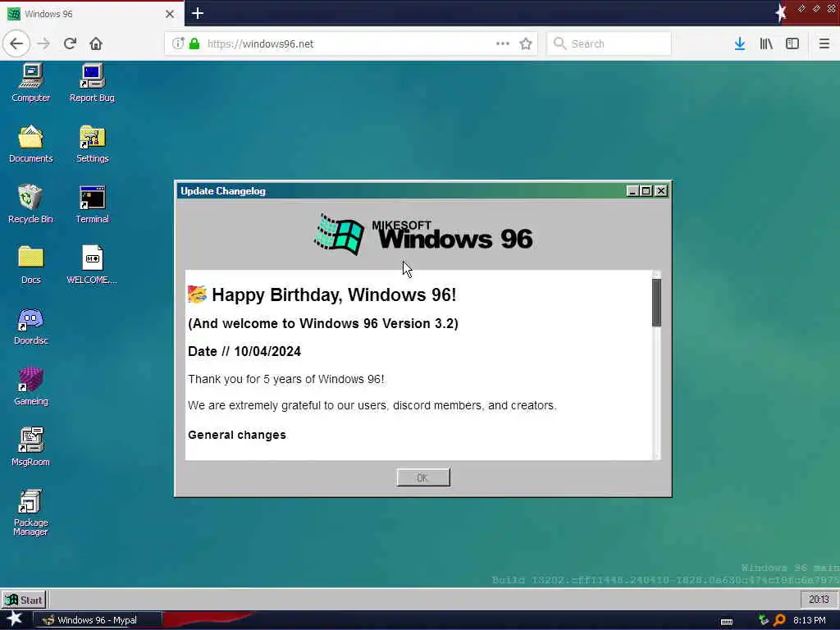This screenshot has height=630, width=840.
Task: Open the Recycle Bin icon
Action: coord(30,203)
